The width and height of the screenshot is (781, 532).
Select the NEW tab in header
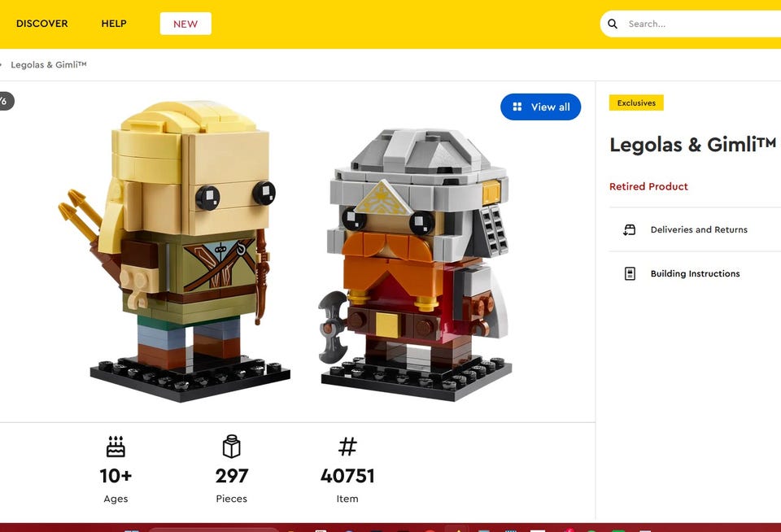coord(185,24)
